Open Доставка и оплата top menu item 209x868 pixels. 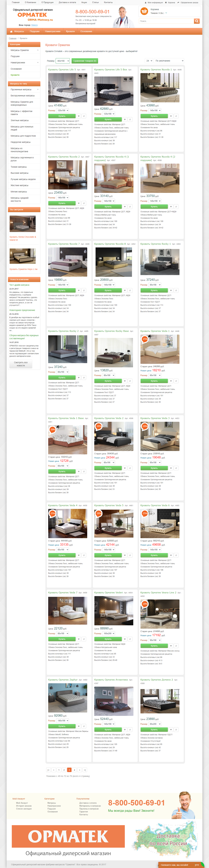point(67,2)
